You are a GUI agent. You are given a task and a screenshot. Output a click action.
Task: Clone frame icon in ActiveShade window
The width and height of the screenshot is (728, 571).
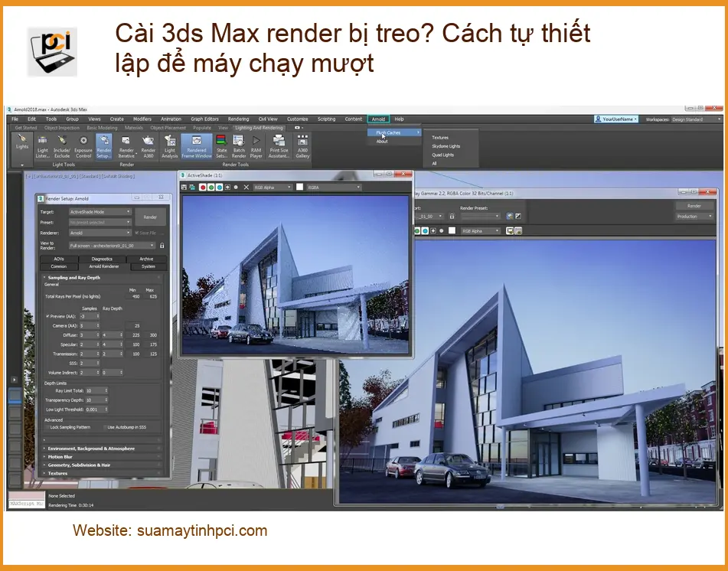(x=191, y=187)
